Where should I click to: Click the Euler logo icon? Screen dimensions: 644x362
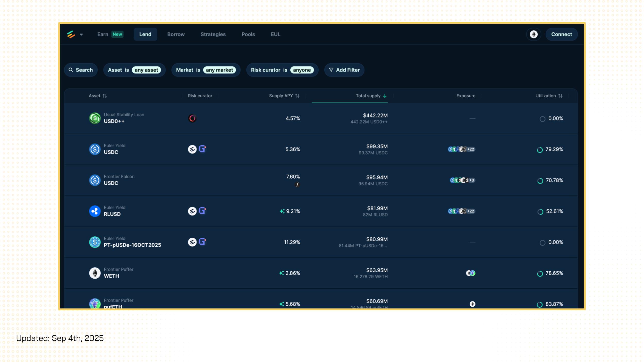71,34
